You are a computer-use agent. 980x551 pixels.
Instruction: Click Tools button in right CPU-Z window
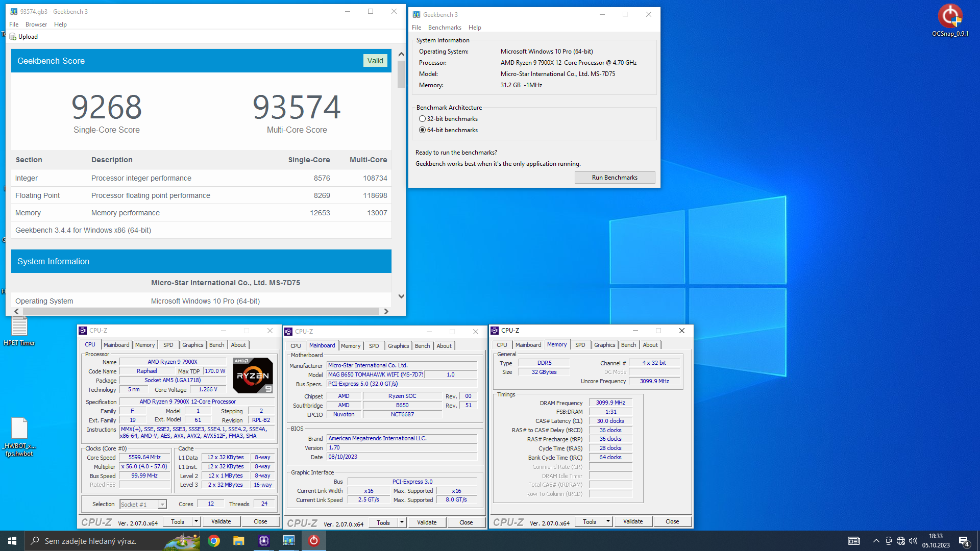tap(590, 521)
